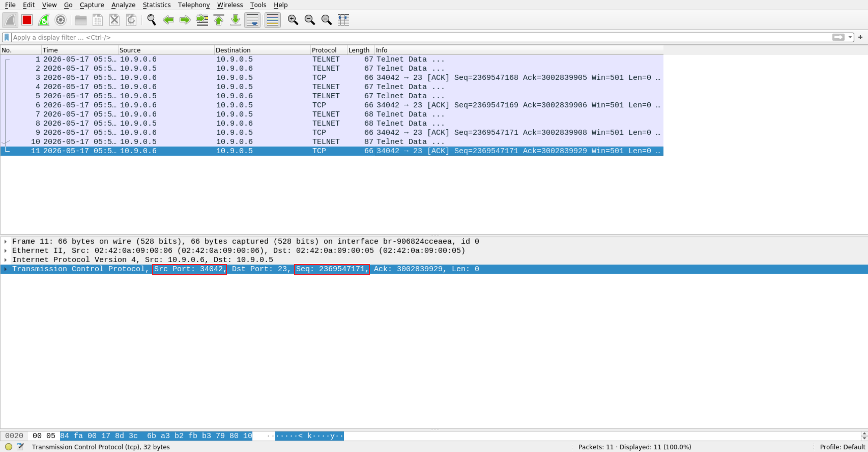
Task: Click the expert information yellow circle icon
Action: (9, 447)
